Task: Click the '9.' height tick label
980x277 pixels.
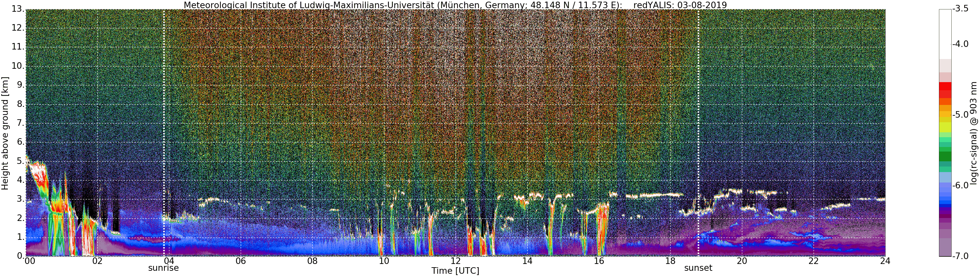Action: (21, 85)
